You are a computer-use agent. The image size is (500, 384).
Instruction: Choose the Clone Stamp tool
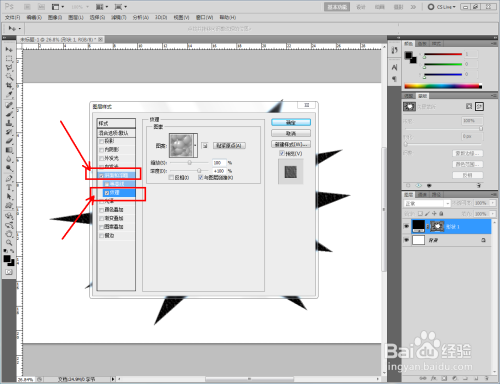9,123
